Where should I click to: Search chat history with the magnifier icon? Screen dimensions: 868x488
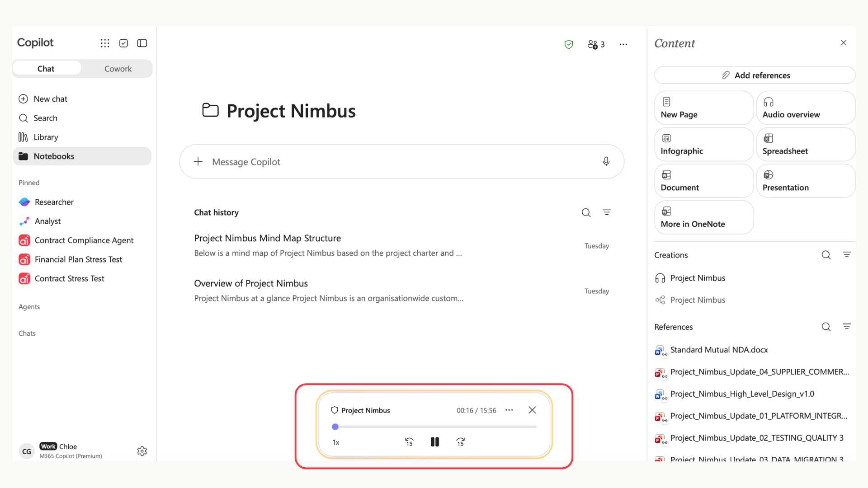click(586, 212)
